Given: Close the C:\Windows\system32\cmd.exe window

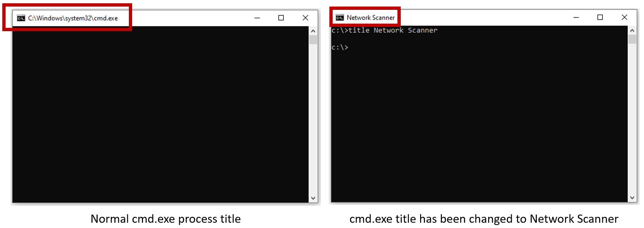Looking at the screenshot, I should point(305,18).
